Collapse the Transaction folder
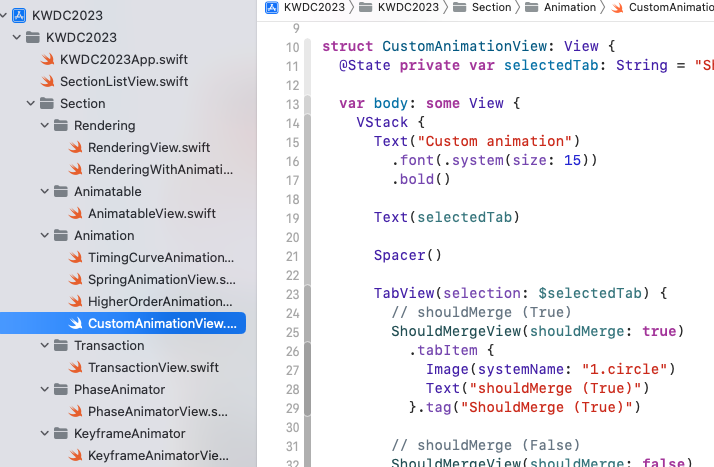The height and width of the screenshot is (467, 714). pos(45,345)
